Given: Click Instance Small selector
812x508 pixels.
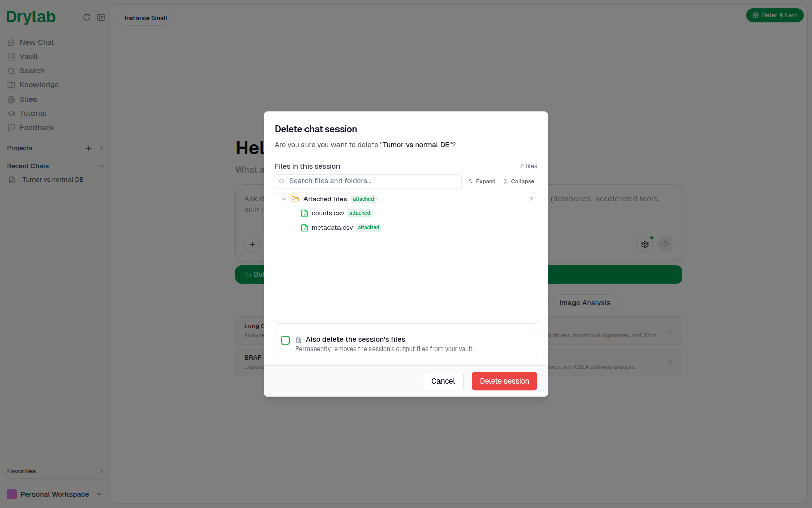Looking at the screenshot, I should click(x=146, y=18).
